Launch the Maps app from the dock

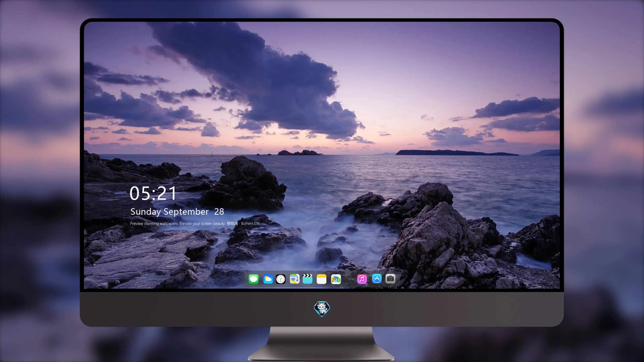[x=294, y=279]
